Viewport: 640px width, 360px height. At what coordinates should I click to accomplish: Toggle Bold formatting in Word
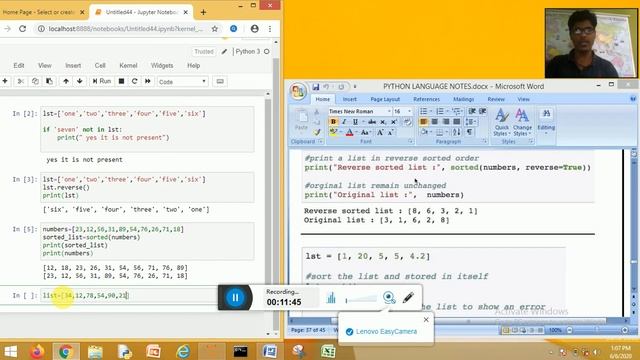[x=333, y=122]
